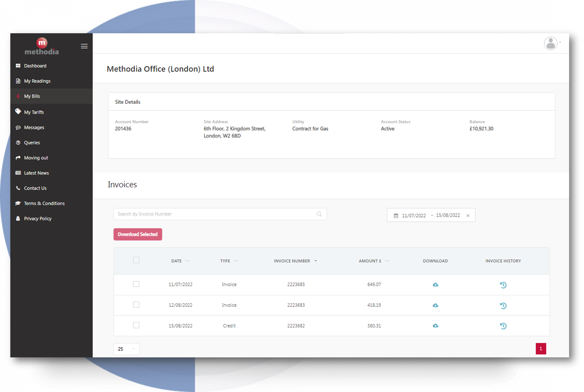
Task: Click the 11/07/2022 start date
Action: [414, 216]
